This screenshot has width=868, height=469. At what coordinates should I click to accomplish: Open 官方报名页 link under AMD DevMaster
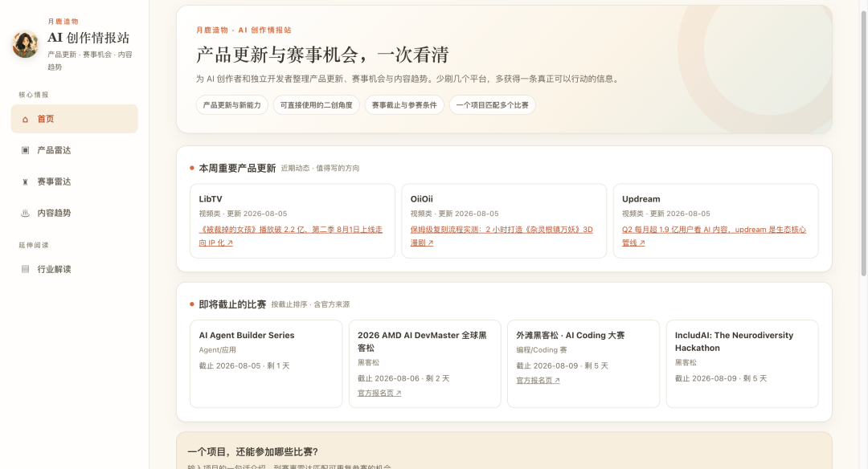coord(379,394)
